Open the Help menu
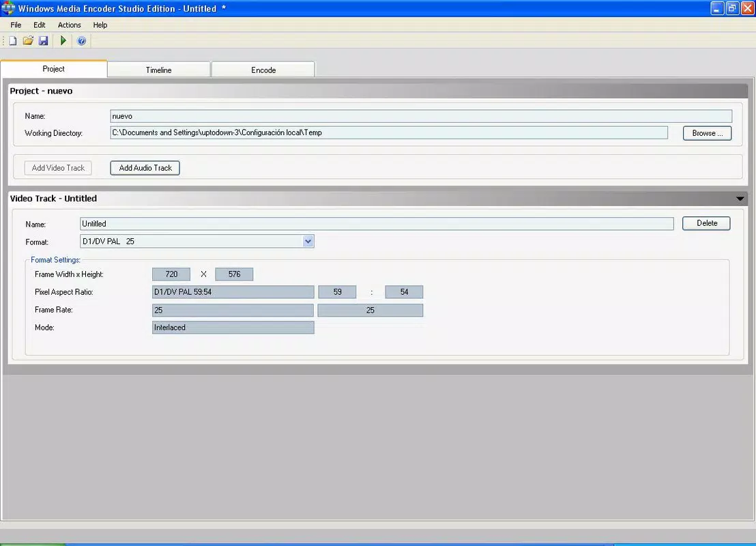Screen dimensions: 756x546 click(x=100, y=25)
